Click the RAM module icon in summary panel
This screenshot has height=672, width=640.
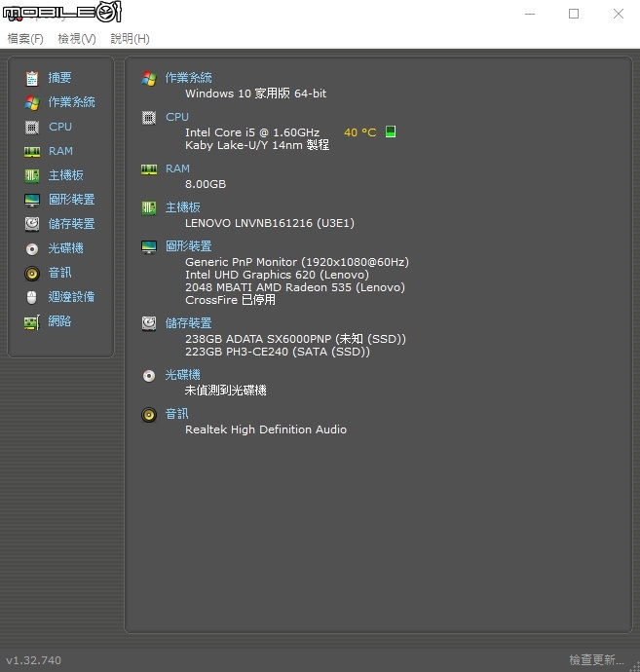[149, 169]
